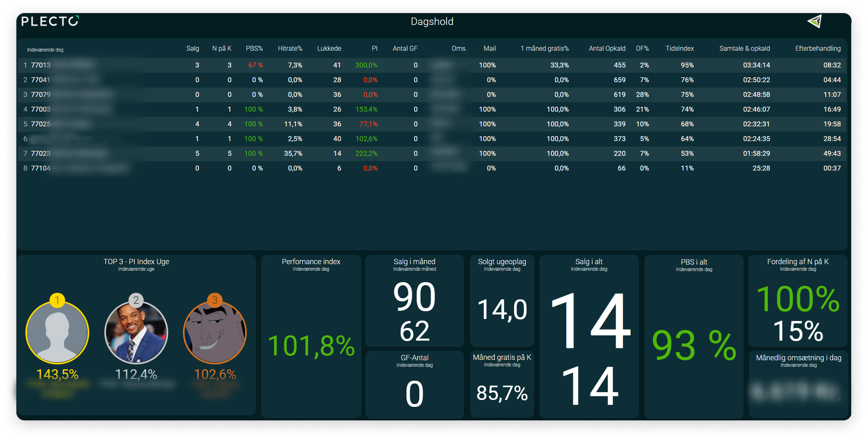Click the Dagshold dashboard title

[432, 22]
